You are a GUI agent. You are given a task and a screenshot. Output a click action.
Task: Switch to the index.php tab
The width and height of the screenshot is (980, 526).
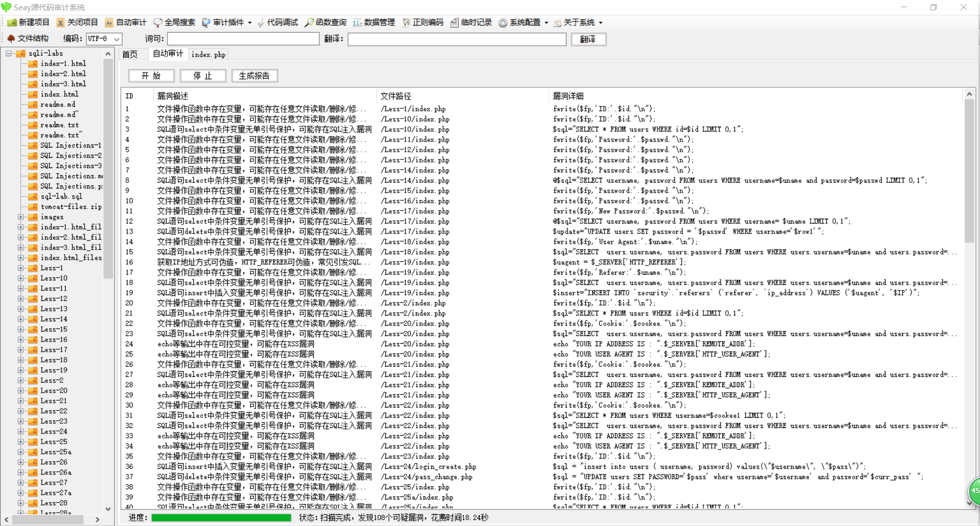[208, 54]
